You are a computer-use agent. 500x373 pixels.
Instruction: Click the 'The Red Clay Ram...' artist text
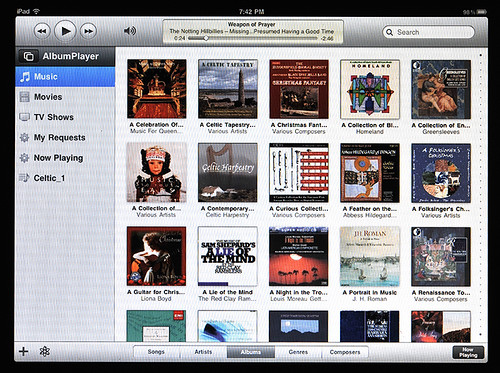click(227, 299)
